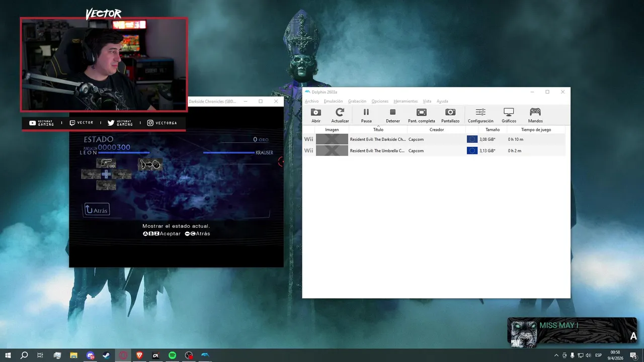Open the Windows Start menu

(x=8, y=355)
